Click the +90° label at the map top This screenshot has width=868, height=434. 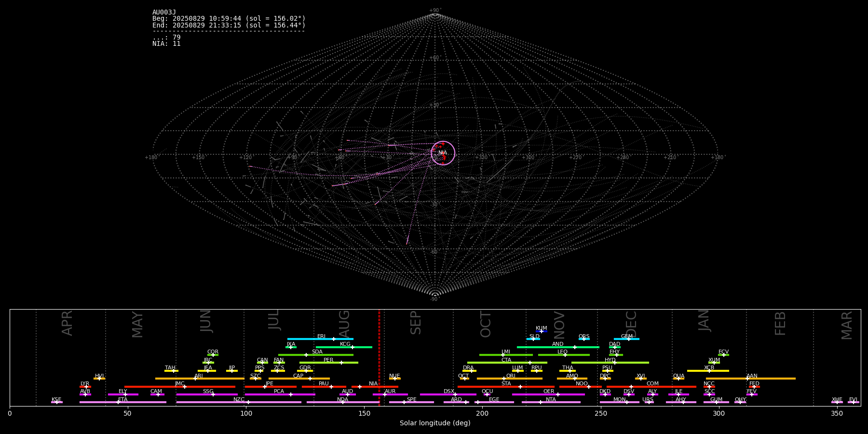click(x=435, y=11)
